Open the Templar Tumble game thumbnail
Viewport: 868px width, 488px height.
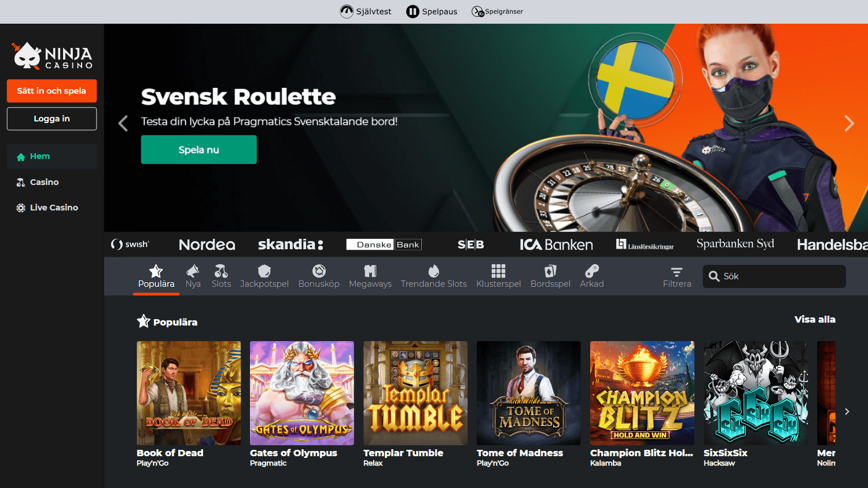(415, 393)
